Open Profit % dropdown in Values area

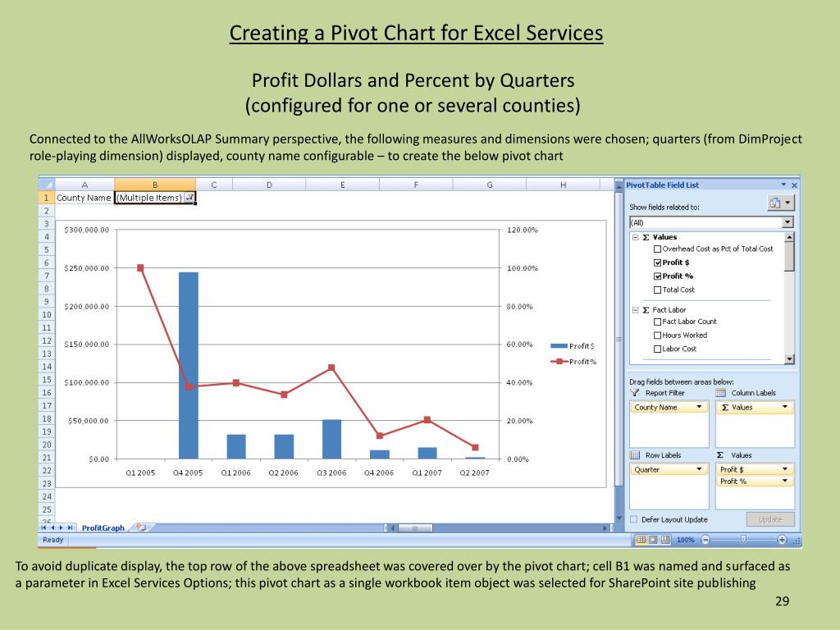pos(785,481)
